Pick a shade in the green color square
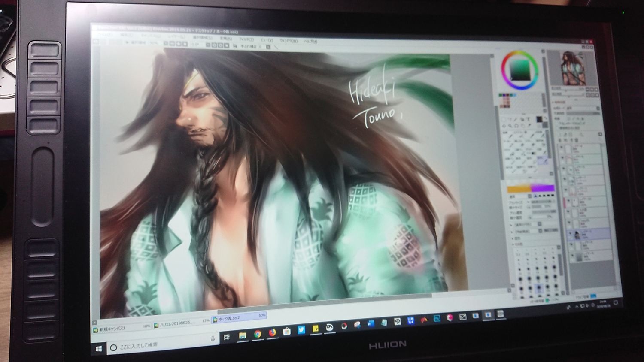The width and height of the screenshot is (644, 362). (x=520, y=70)
